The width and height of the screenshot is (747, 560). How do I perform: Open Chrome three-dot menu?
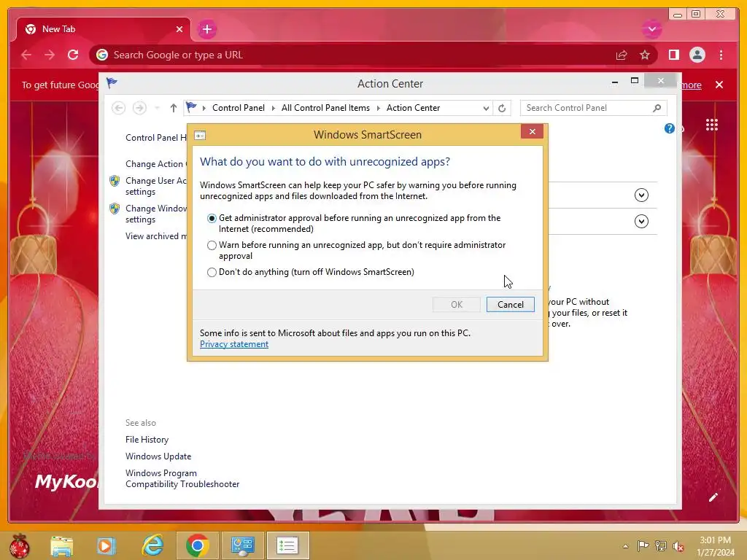[x=721, y=55]
